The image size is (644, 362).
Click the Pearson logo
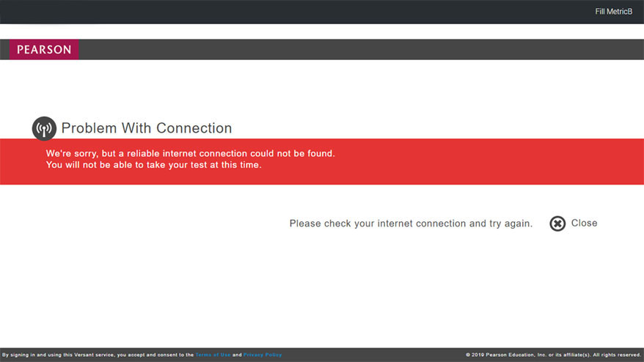44,50
